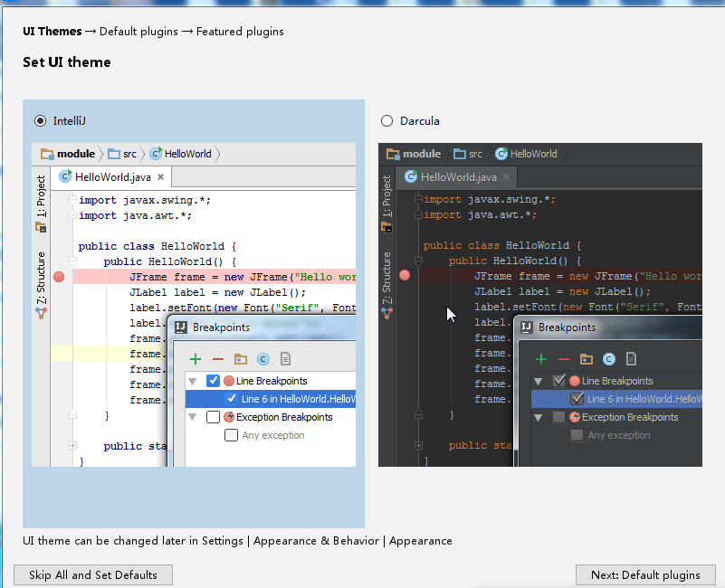
Task: Collapse Line Breakpoints tree node, light preview
Action: [193, 382]
